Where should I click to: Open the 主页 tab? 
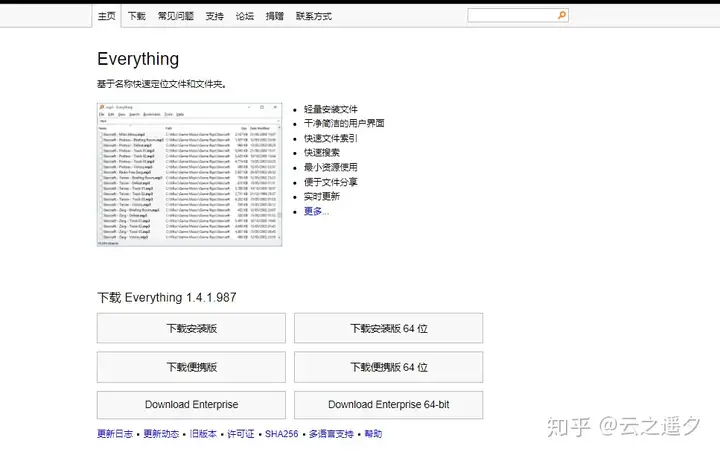pyautogui.click(x=107, y=16)
